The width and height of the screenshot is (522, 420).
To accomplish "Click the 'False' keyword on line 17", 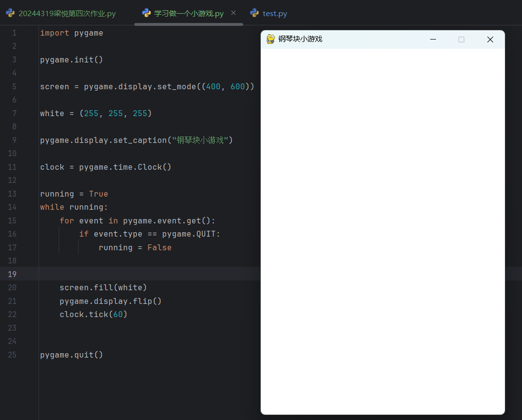I will [160, 247].
